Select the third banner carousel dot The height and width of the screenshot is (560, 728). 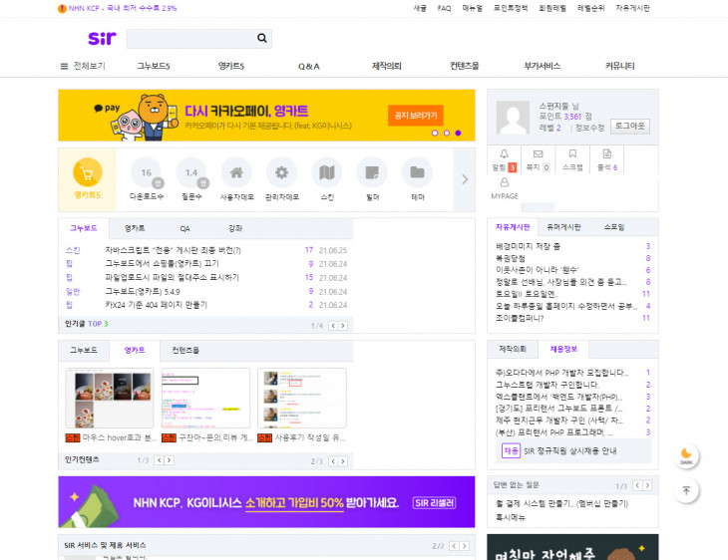[x=458, y=133]
